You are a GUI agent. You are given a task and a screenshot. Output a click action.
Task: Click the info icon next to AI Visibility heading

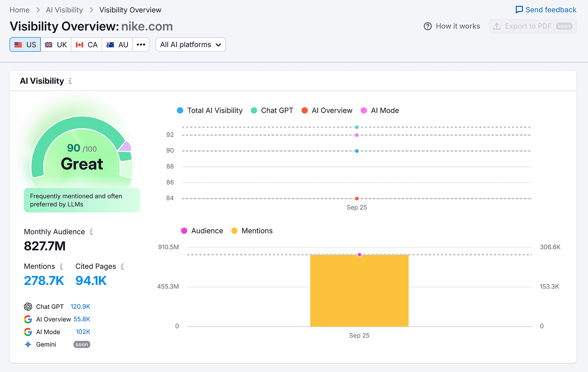click(x=70, y=82)
